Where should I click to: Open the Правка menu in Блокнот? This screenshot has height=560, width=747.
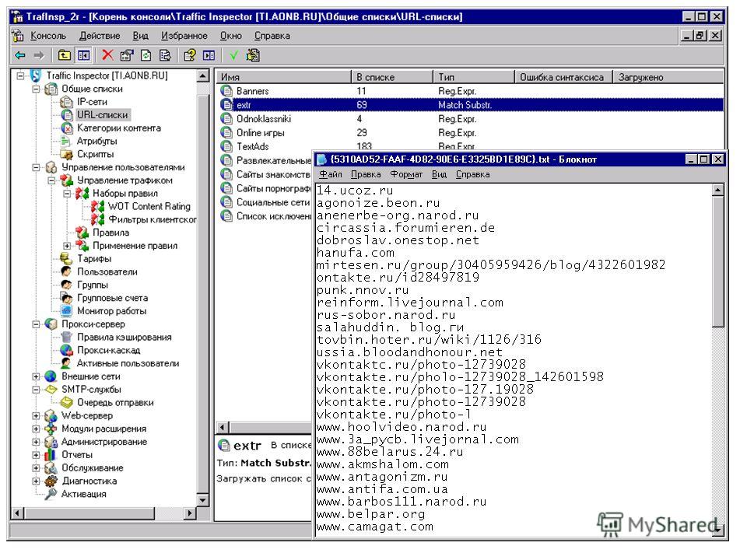tap(366, 175)
